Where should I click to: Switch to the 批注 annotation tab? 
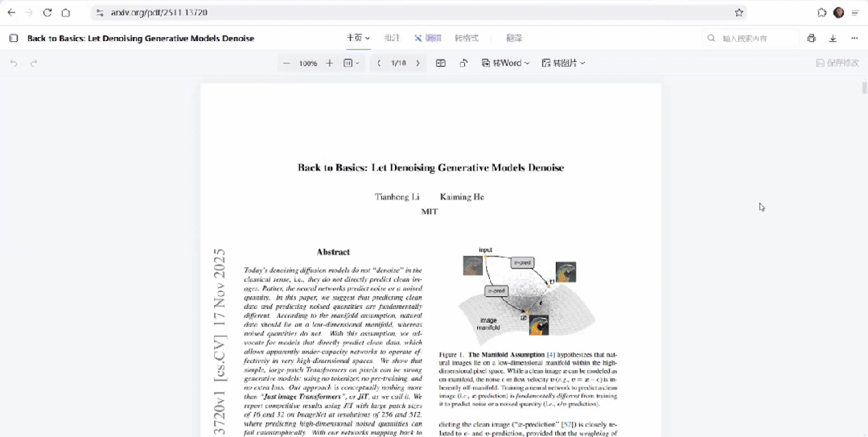click(392, 38)
